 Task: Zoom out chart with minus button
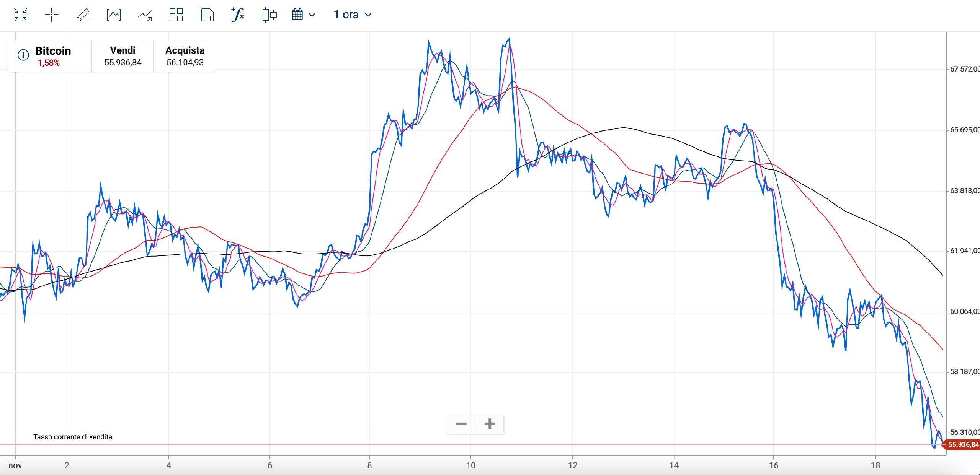click(x=461, y=424)
